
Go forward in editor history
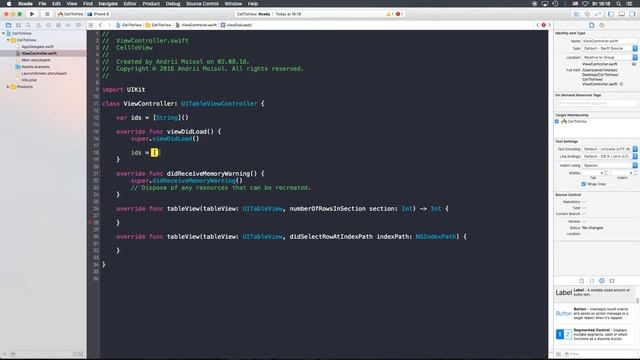coord(109,25)
